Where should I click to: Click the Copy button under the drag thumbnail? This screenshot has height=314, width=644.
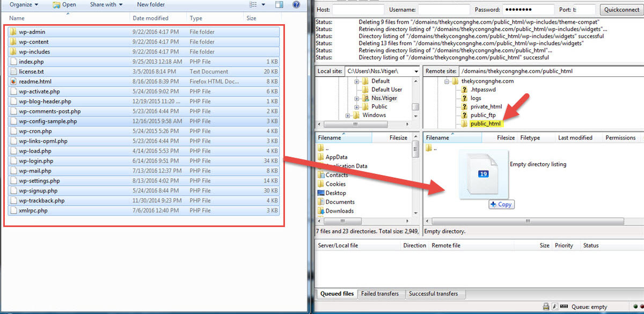[501, 204]
